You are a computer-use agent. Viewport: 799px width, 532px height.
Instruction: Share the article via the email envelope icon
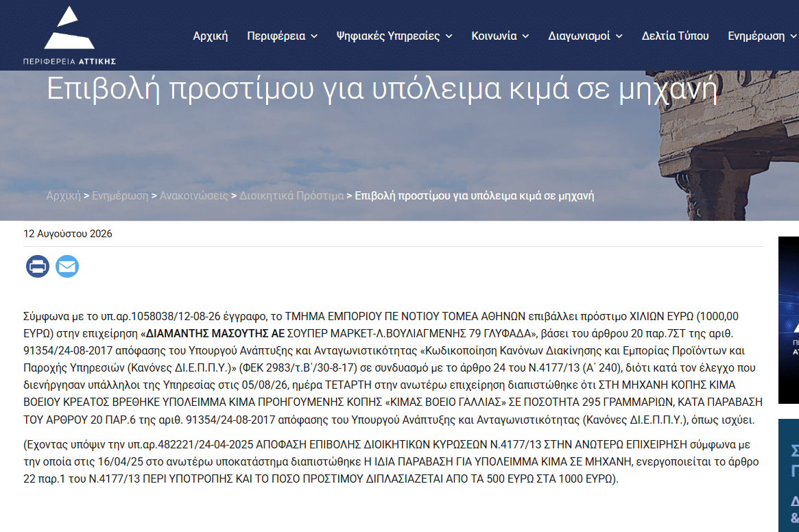pyautogui.click(x=67, y=266)
